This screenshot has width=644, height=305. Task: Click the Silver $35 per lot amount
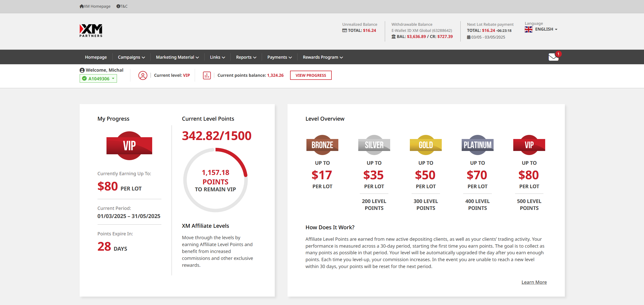[373, 175]
